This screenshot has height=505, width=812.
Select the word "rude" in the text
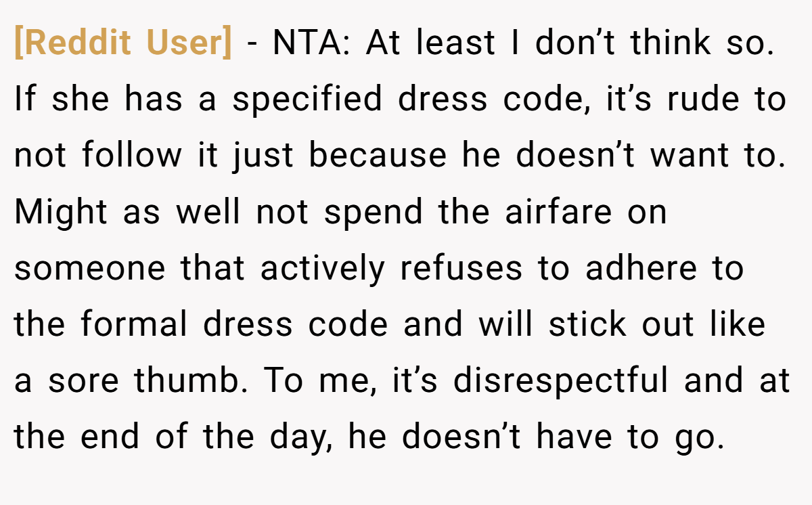702,101
